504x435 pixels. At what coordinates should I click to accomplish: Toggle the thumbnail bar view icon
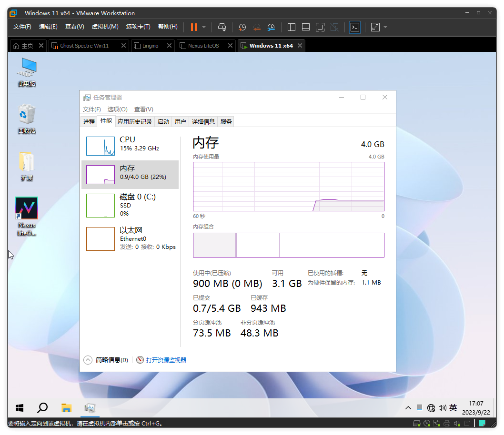pyautogui.click(x=306, y=27)
